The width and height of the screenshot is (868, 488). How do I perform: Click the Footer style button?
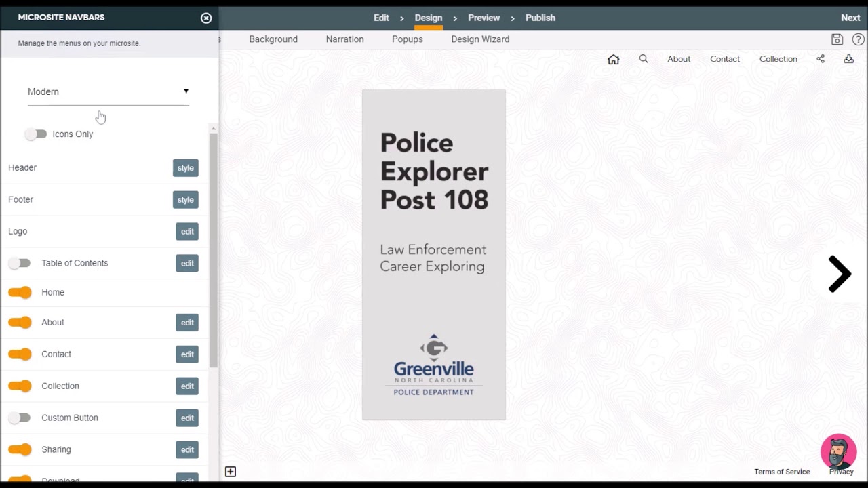click(x=185, y=200)
